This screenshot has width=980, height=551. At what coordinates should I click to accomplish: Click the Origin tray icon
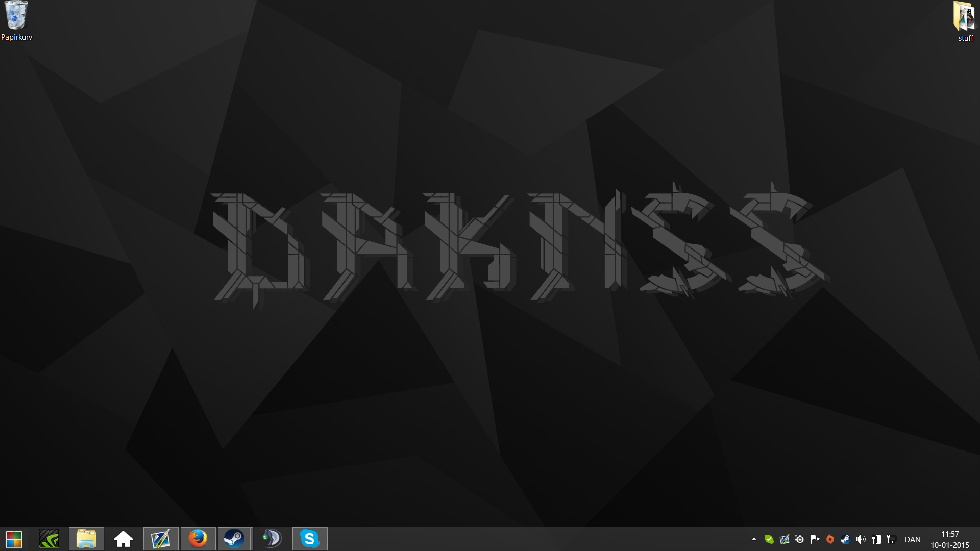pyautogui.click(x=830, y=539)
